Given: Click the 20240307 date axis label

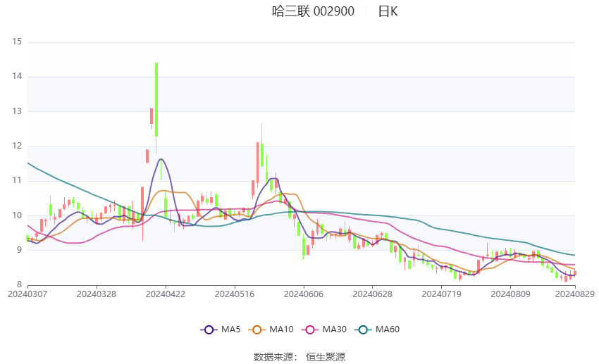Looking at the screenshot, I should point(27,294).
